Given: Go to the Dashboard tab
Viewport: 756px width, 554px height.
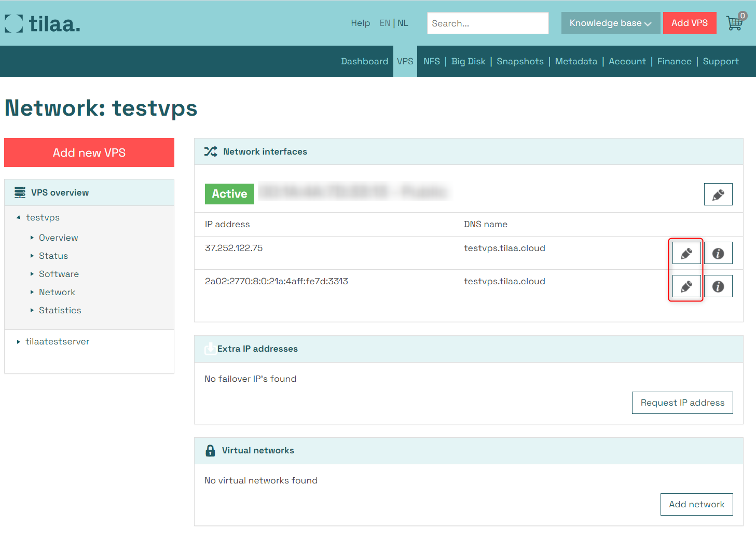Looking at the screenshot, I should tap(365, 61).
